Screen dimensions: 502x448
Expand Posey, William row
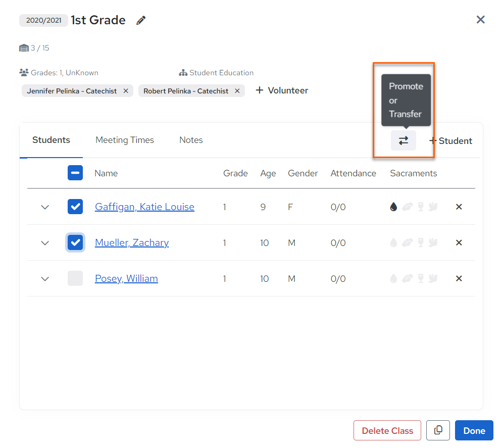(x=45, y=279)
